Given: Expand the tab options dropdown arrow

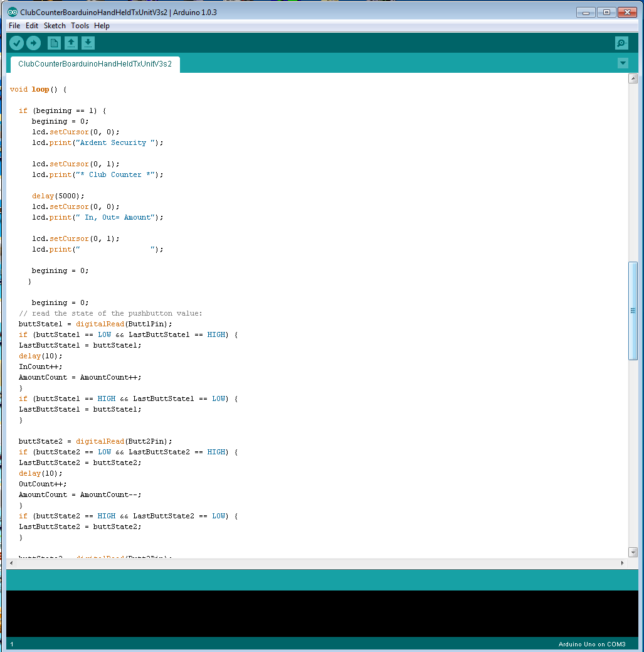Looking at the screenshot, I should 623,63.
